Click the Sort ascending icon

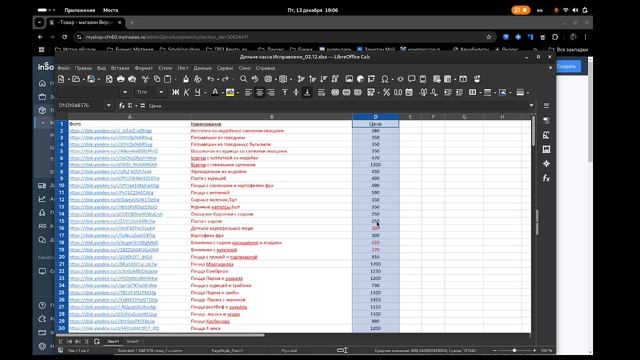point(313,79)
